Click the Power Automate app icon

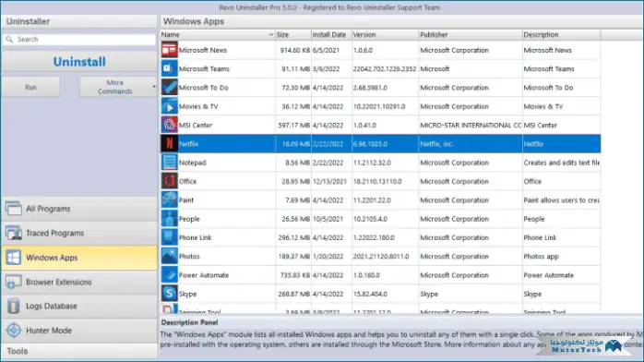pos(169,275)
